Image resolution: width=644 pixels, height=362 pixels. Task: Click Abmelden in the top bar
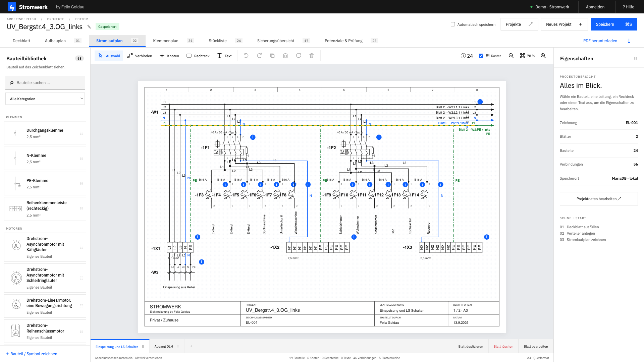tap(595, 7)
